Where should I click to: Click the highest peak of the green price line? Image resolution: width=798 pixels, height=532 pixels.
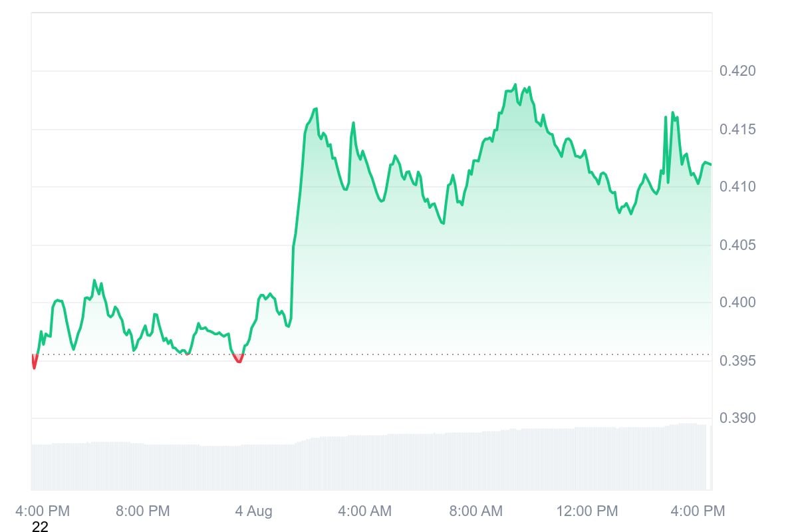pos(515,85)
